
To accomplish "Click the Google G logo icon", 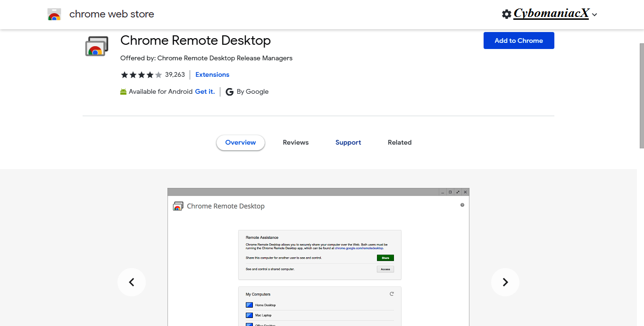I will (230, 92).
